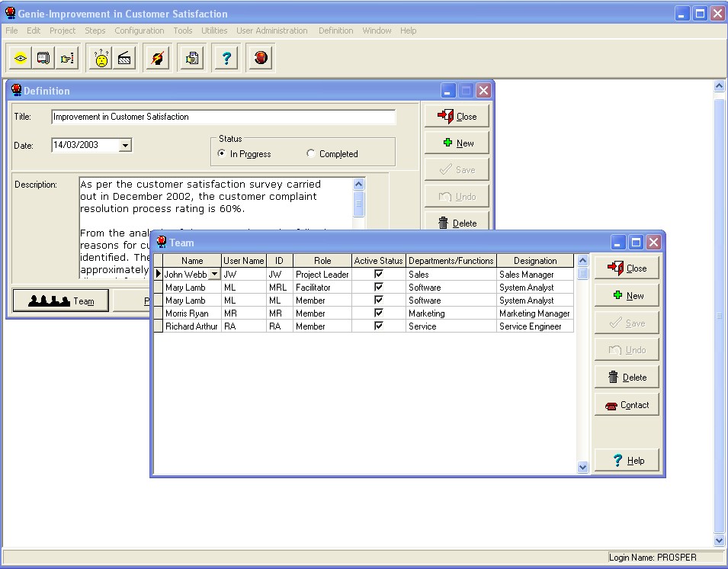Open help via the question mark toolbar icon
Image resolution: width=728 pixels, height=569 pixels.
(226, 58)
